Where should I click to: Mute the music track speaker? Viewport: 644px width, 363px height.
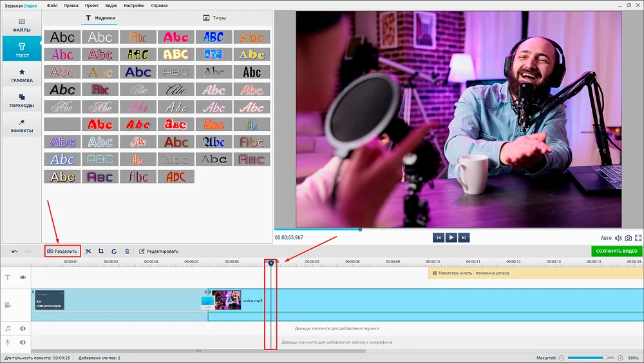[x=23, y=328]
